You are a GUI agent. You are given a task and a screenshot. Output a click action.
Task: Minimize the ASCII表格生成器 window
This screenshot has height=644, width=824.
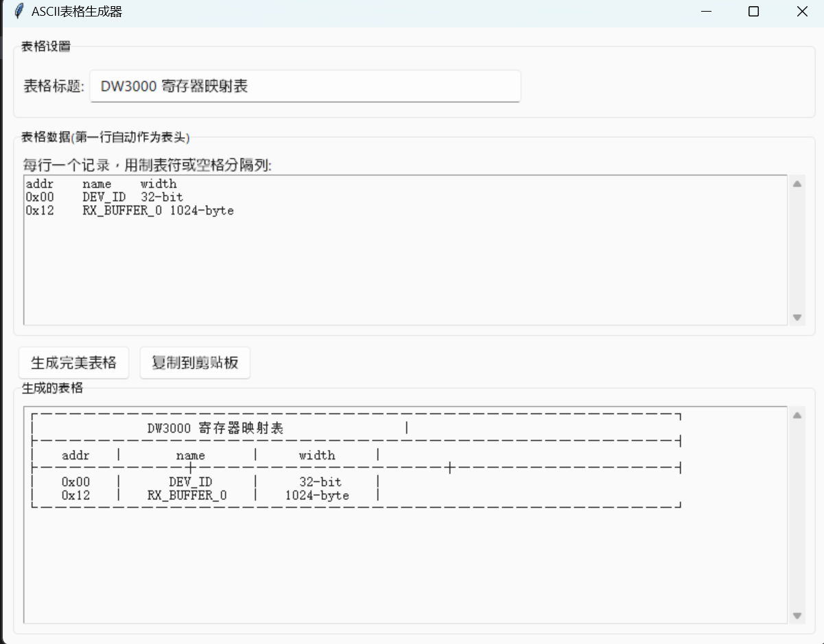pos(706,12)
